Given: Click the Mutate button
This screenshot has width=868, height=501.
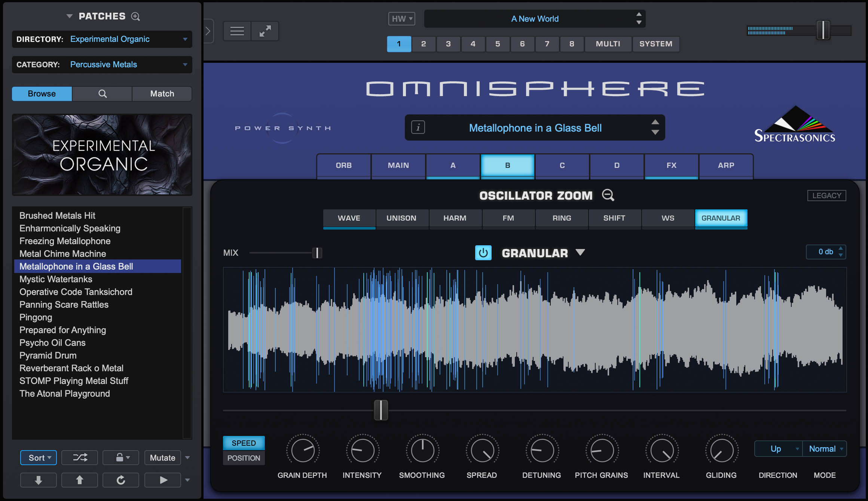Looking at the screenshot, I should 162,457.
